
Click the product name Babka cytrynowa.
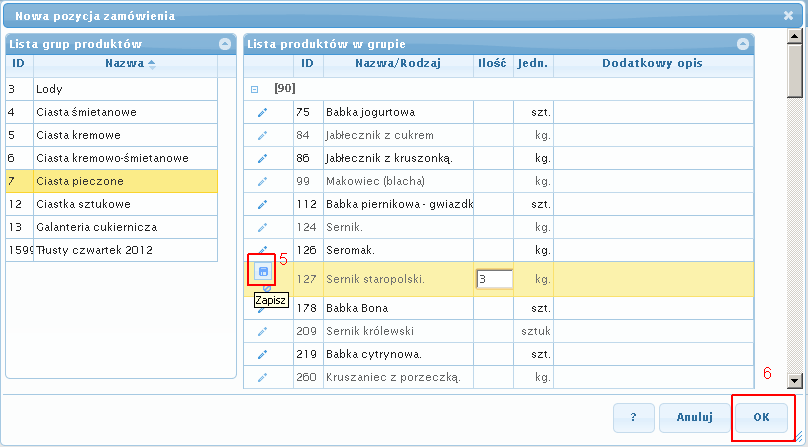374,354
